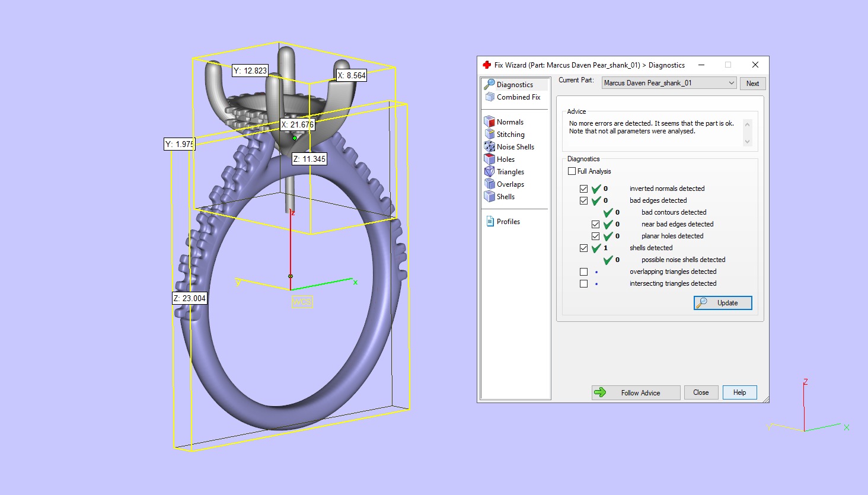Switch to Stitching page
868x495 pixels.
coord(510,135)
